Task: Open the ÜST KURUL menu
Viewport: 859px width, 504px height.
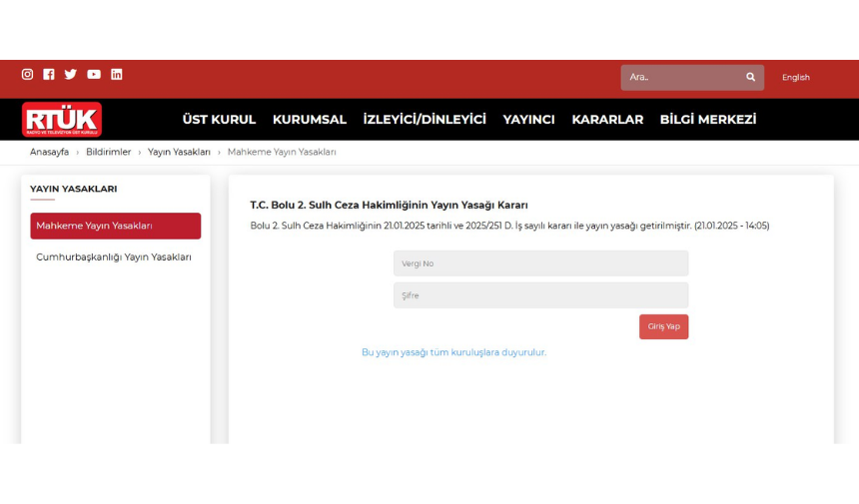Action: 219,120
